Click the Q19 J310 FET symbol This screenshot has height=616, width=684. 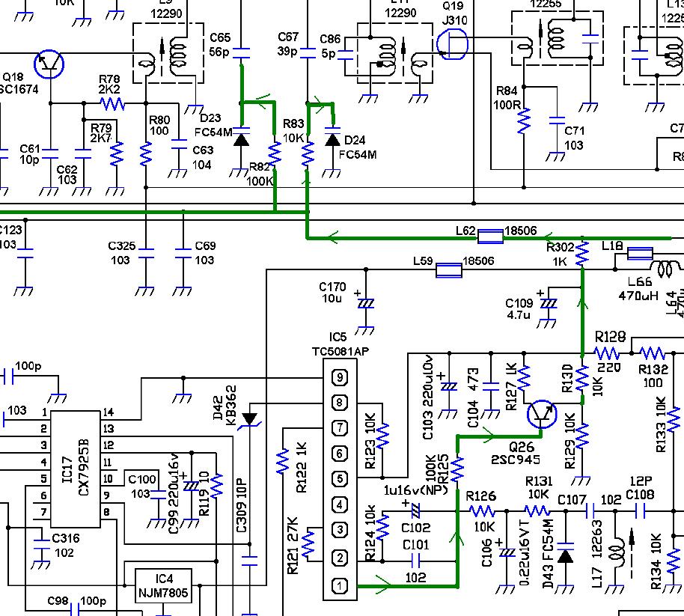click(452, 43)
